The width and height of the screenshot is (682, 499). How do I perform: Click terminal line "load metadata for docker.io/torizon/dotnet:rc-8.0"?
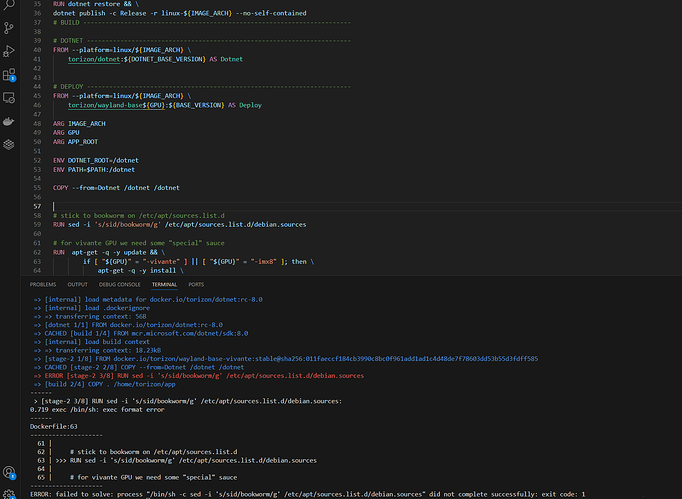coord(148,299)
